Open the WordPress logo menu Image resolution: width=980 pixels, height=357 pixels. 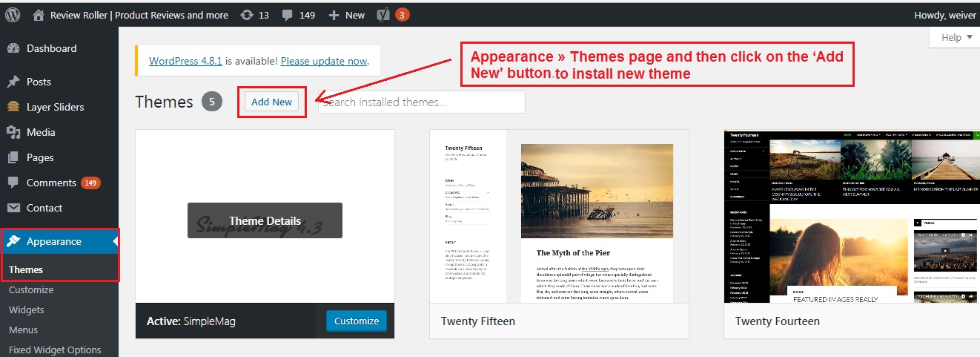(13, 15)
